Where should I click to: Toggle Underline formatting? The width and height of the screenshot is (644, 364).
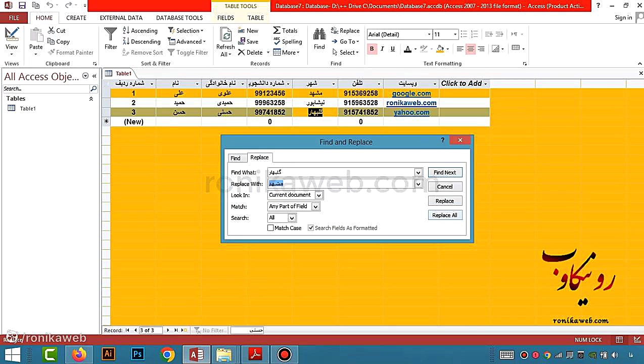coord(393,49)
